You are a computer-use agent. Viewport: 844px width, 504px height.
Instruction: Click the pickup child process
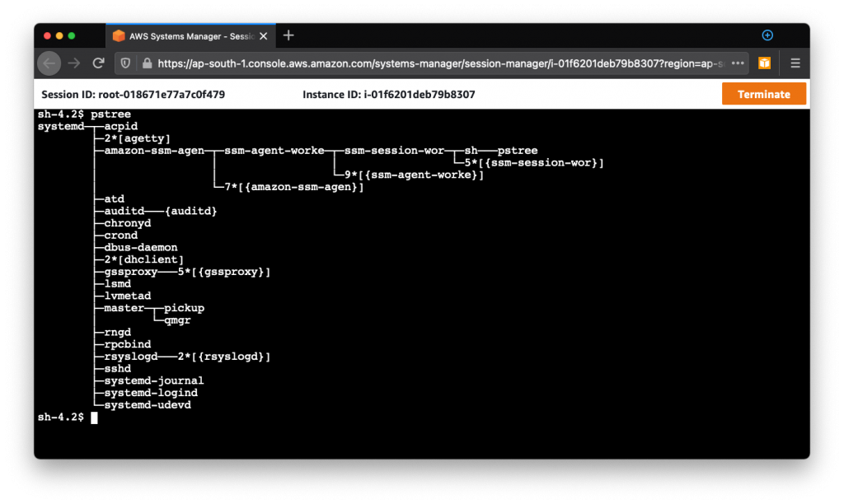184,308
